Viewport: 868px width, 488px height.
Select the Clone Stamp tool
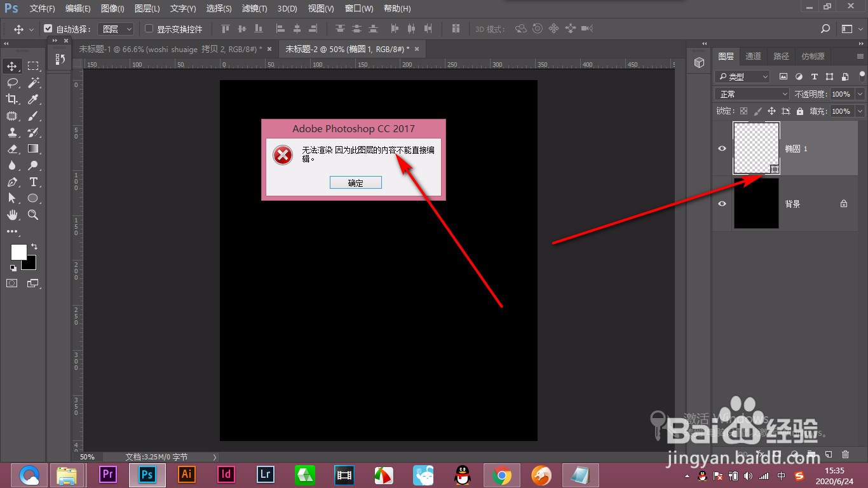12,132
